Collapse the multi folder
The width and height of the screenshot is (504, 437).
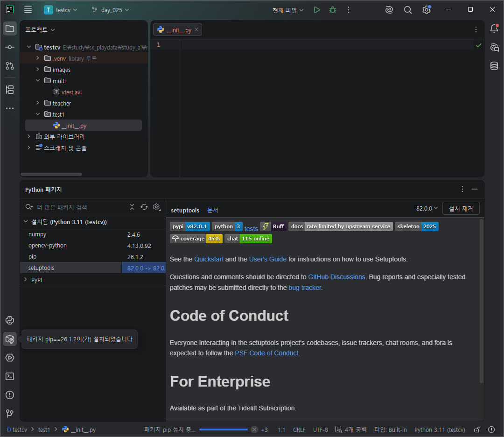[38, 80]
